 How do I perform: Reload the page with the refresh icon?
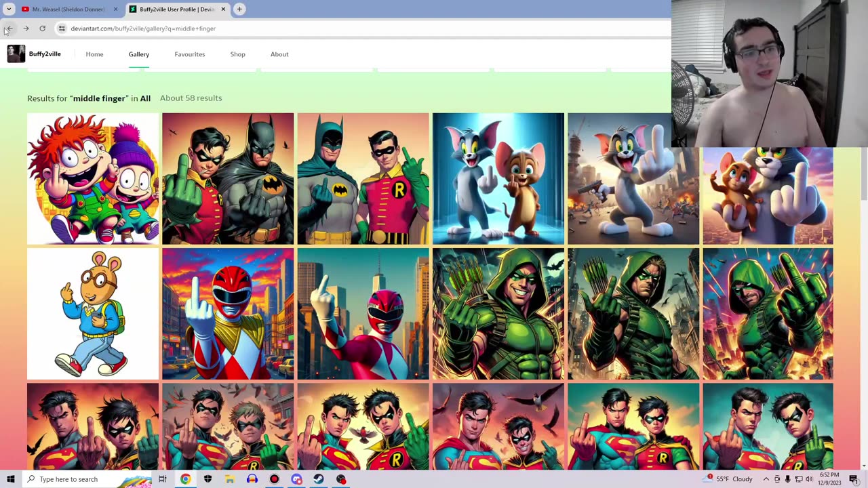[x=42, y=28]
